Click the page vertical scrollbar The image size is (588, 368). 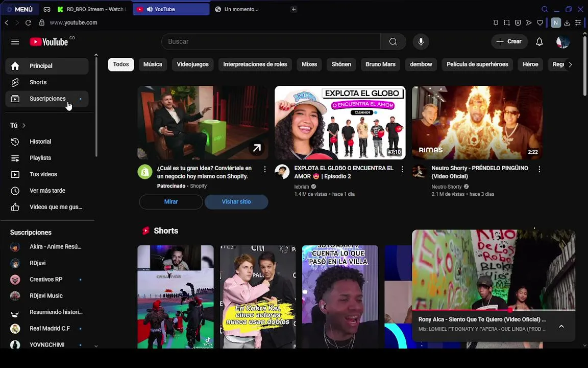[584, 66]
